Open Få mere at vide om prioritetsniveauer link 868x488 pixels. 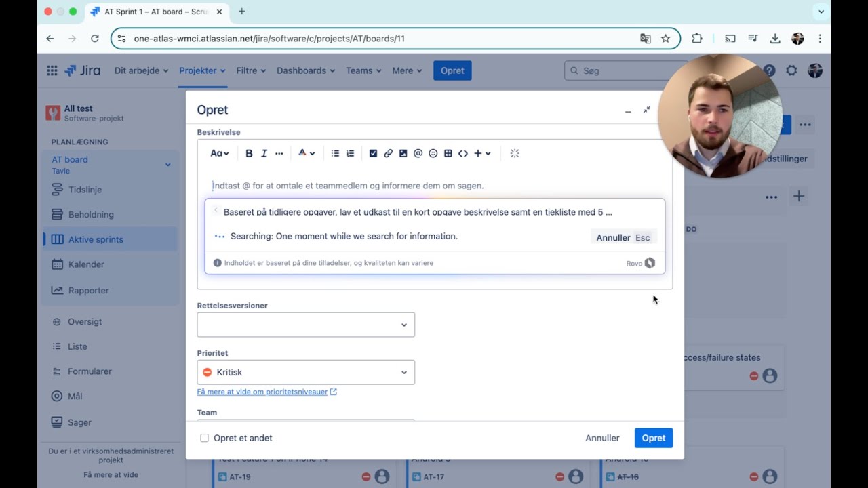tap(267, 392)
